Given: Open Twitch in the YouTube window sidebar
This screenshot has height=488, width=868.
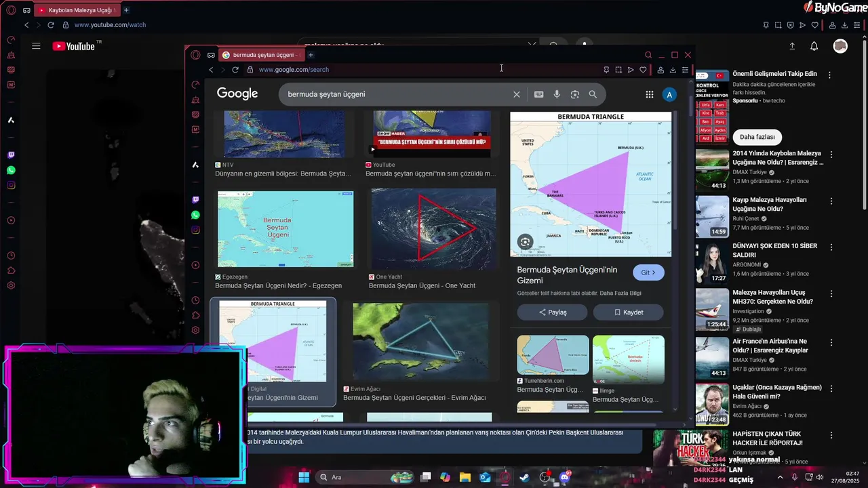Looking at the screenshot, I should tap(11, 155).
